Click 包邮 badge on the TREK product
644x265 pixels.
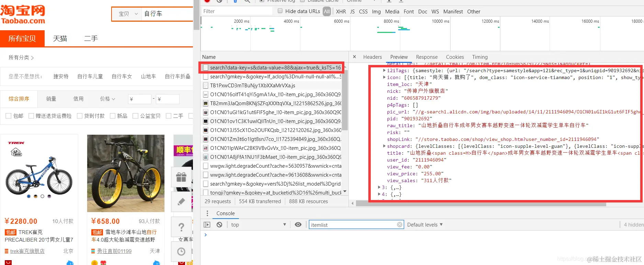11,232
